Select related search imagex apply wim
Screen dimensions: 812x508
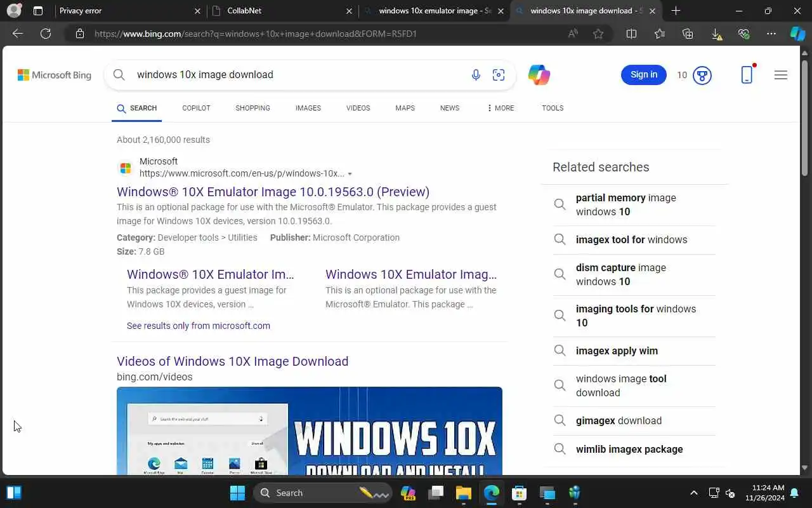tap(634, 351)
